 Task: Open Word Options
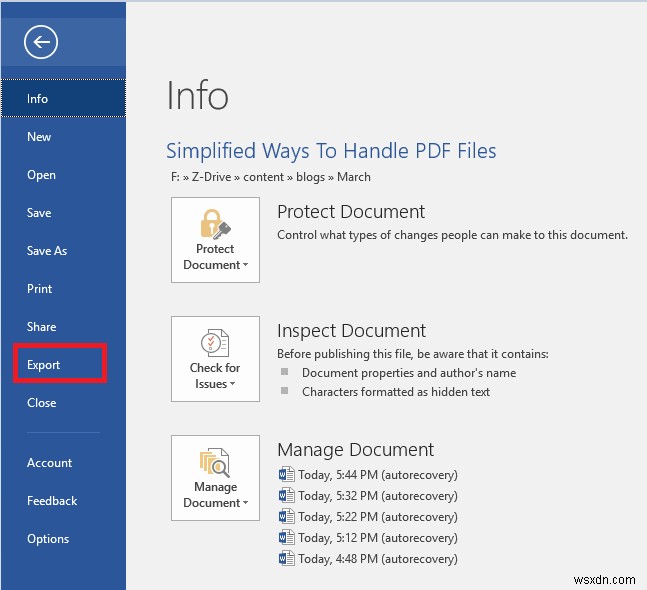tap(63, 539)
